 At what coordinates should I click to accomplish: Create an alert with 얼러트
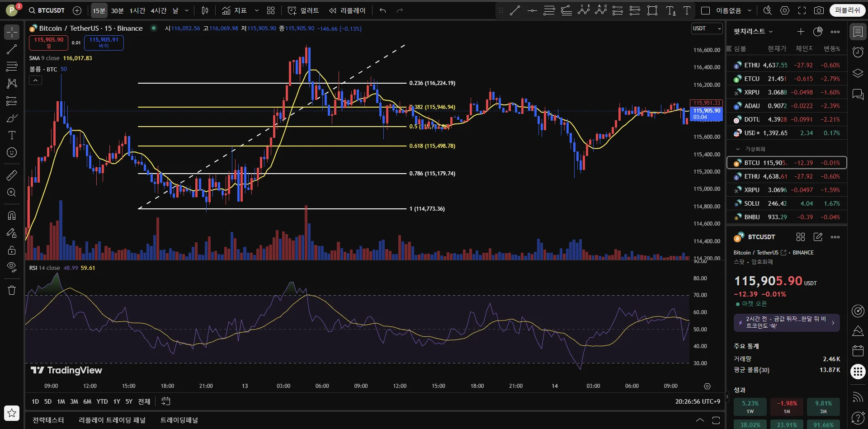pos(303,10)
